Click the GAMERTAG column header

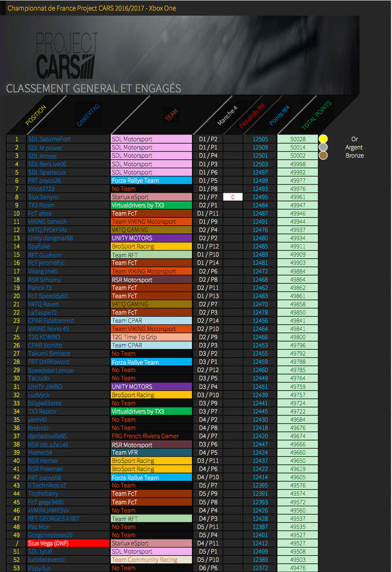click(x=88, y=115)
